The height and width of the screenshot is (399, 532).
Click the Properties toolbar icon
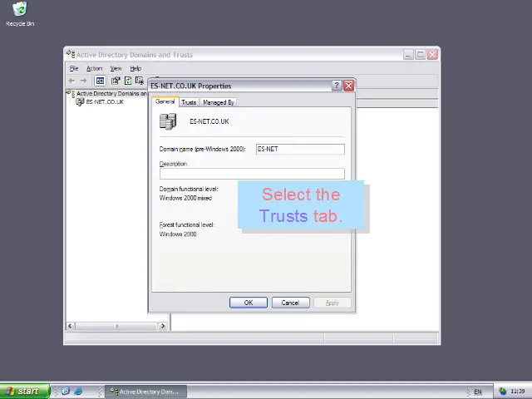click(116, 81)
